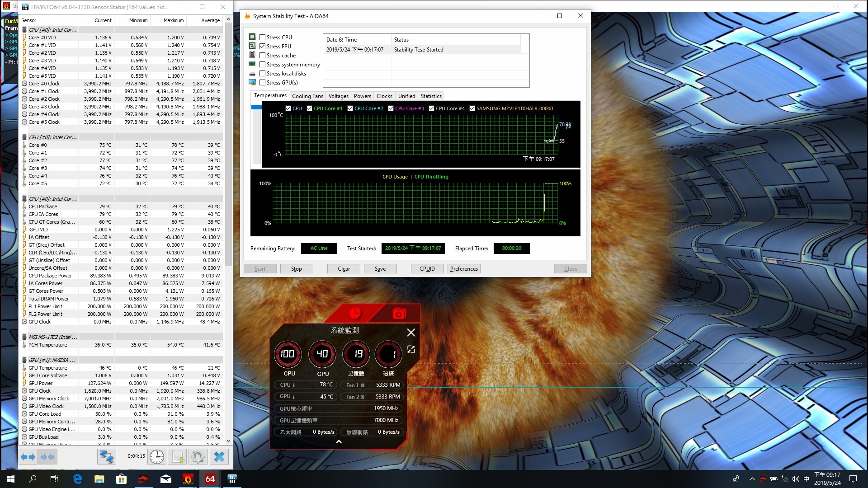Image resolution: width=868 pixels, height=488 pixels.
Task: Open red camera icon in MSI monitor
Action: pos(399,314)
